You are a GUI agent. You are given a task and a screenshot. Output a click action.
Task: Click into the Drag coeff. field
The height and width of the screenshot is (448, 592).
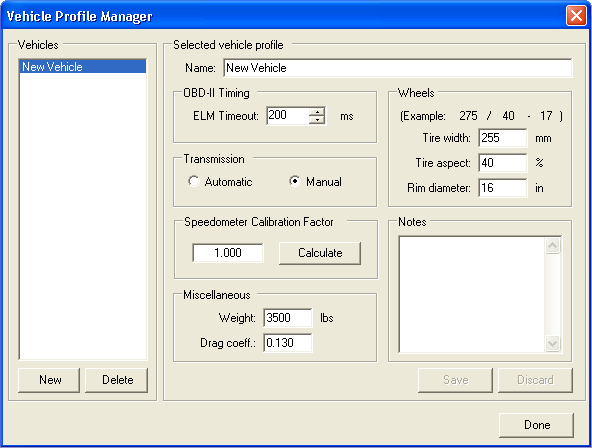point(288,343)
